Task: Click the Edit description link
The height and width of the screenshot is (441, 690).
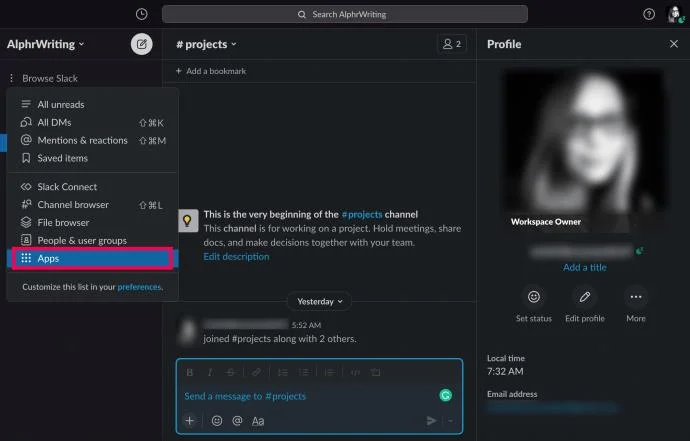Action: click(x=236, y=257)
